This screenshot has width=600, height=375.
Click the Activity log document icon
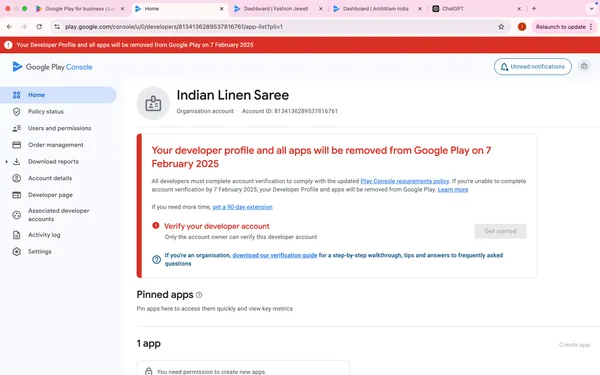[16, 235]
